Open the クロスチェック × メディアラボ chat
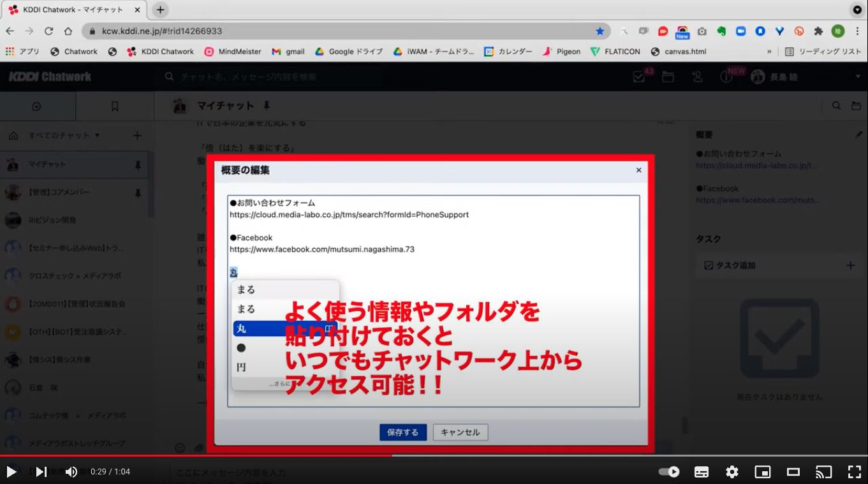 (74, 275)
